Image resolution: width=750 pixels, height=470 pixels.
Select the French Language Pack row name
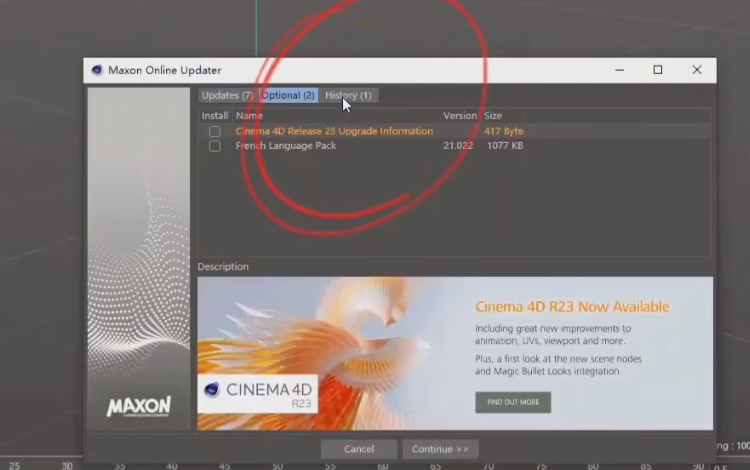click(x=286, y=146)
